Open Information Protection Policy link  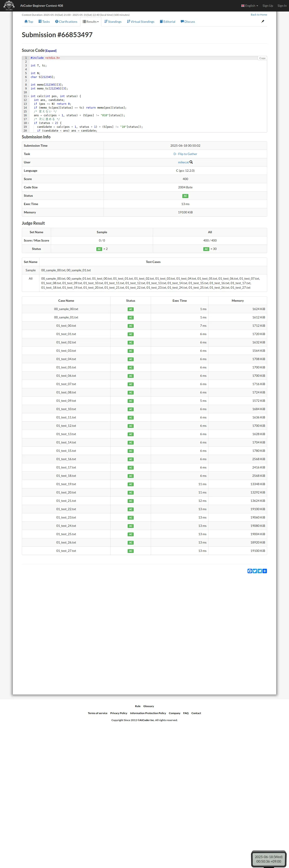pyautogui.click(x=148, y=713)
